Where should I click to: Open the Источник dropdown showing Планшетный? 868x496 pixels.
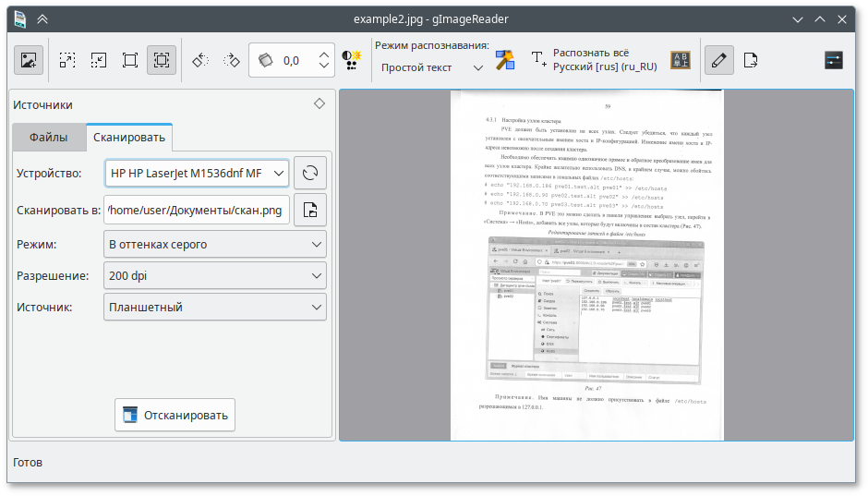215,308
